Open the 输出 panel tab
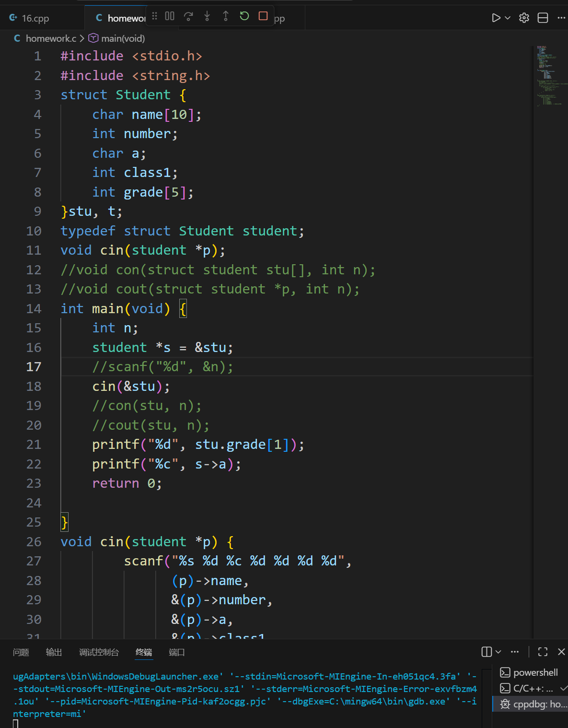Viewport: 568px width, 728px height. click(54, 652)
